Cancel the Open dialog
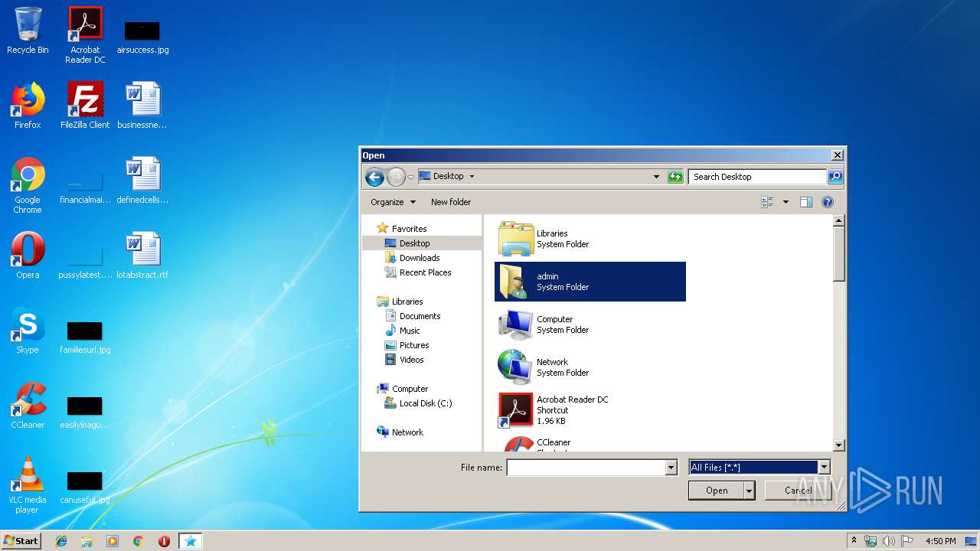 pyautogui.click(x=798, y=491)
